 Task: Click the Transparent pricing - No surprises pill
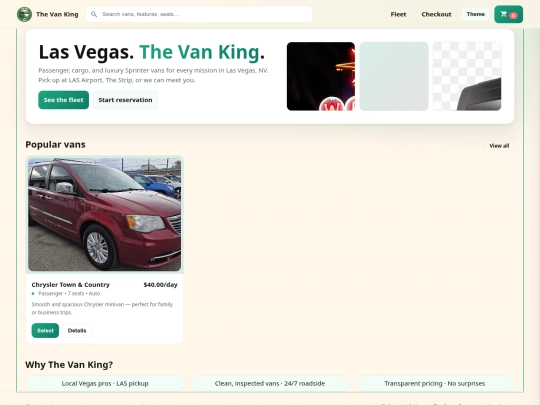[x=435, y=383]
